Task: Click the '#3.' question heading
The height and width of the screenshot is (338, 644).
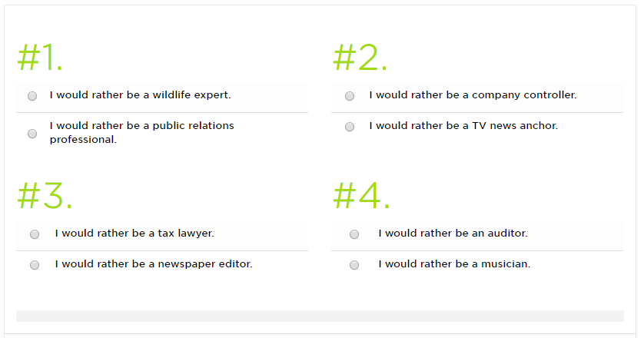Action: point(45,196)
